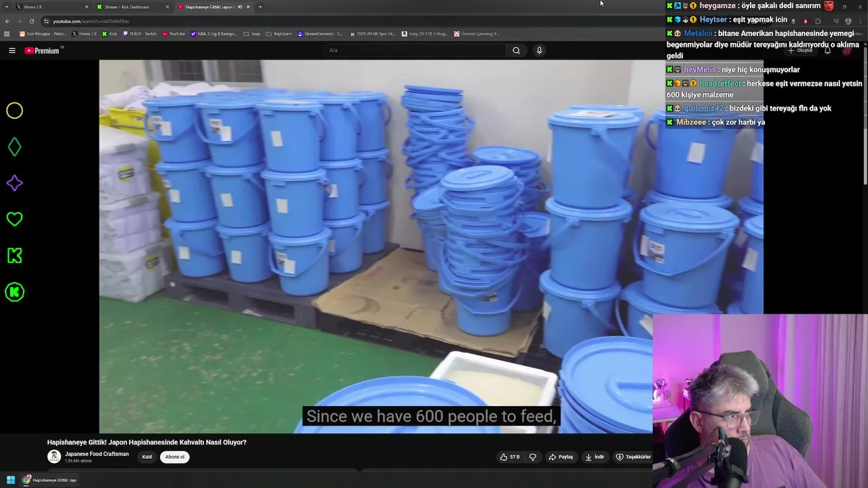Close the Home / X tab
Viewport: 868px width, 488px height.
point(86,7)
